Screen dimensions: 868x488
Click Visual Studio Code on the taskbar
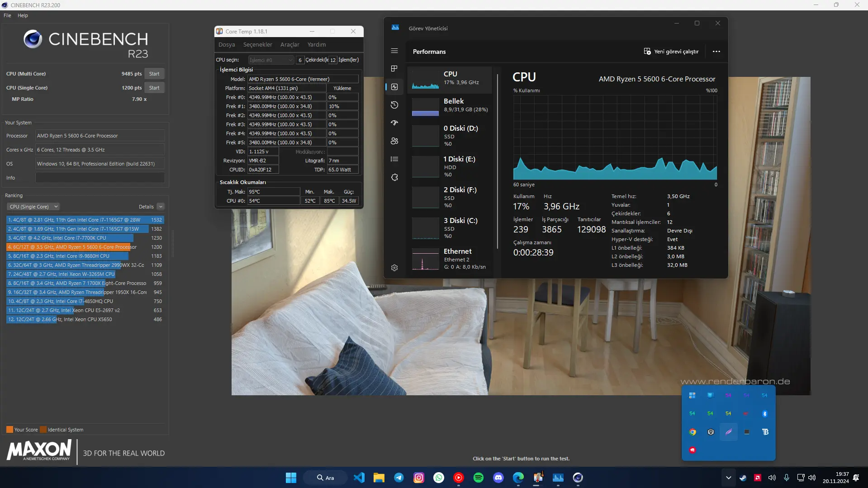[x=359, y=478]
